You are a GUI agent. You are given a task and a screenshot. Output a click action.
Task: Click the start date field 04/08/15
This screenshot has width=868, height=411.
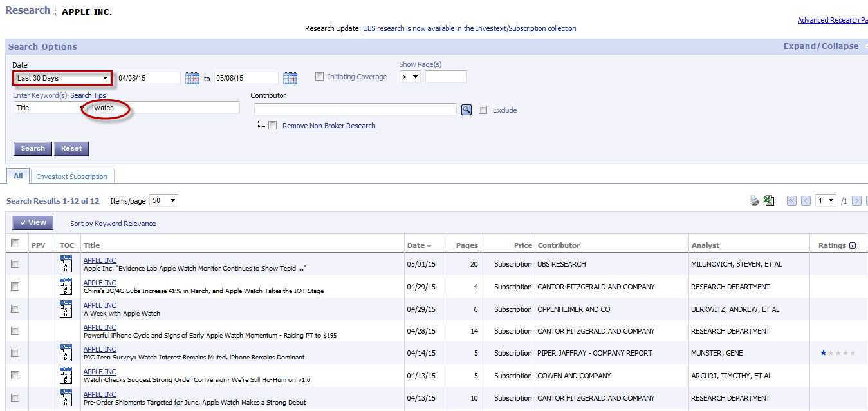(149, 78)
